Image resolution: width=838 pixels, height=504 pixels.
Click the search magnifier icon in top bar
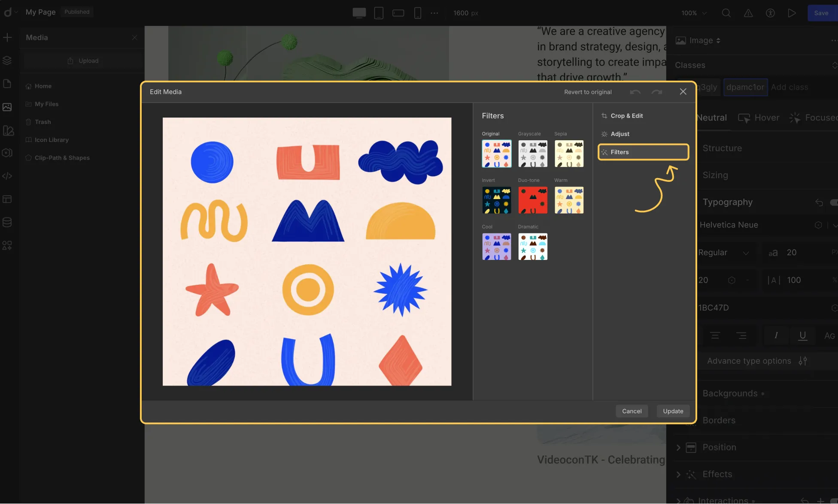tap(726, 13)
